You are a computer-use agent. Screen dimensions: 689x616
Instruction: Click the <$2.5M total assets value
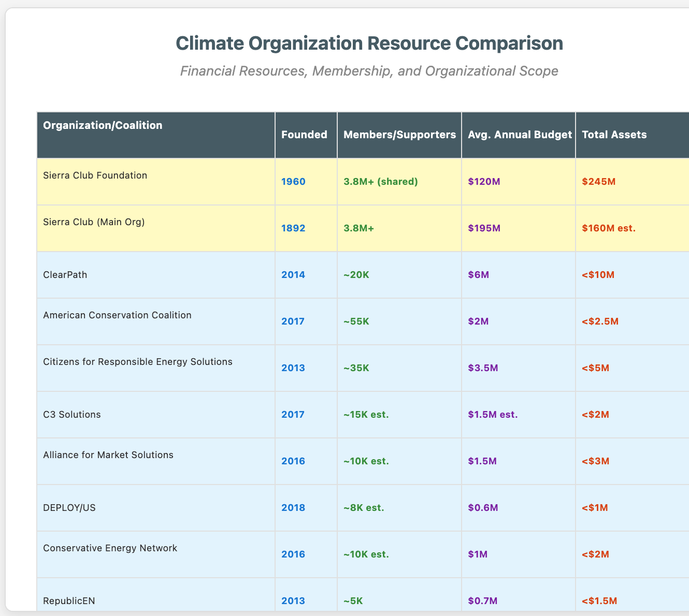click(x=600, y=321)
